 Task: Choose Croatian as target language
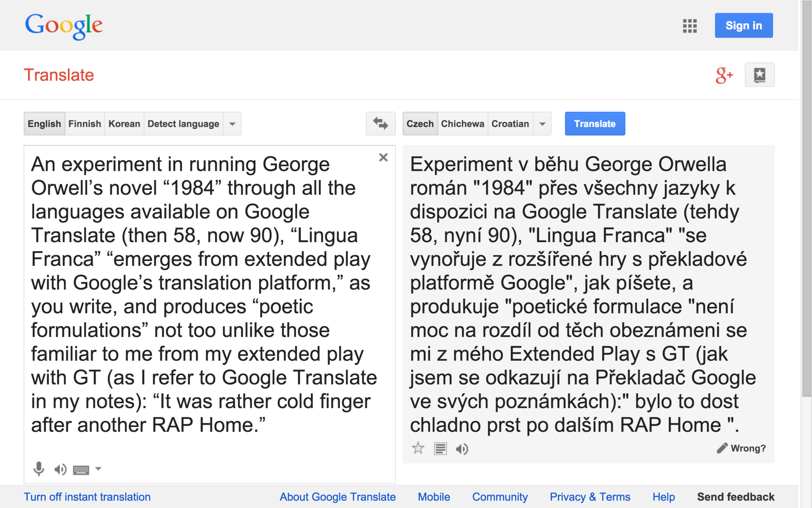(510, 124)
